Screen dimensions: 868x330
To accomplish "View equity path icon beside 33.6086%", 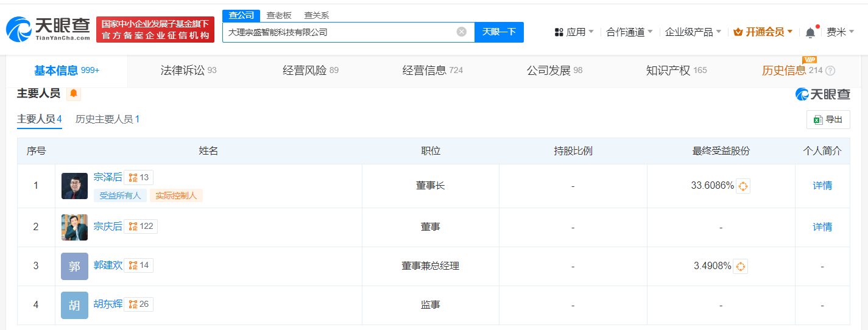I will click(x=743, y=186).
